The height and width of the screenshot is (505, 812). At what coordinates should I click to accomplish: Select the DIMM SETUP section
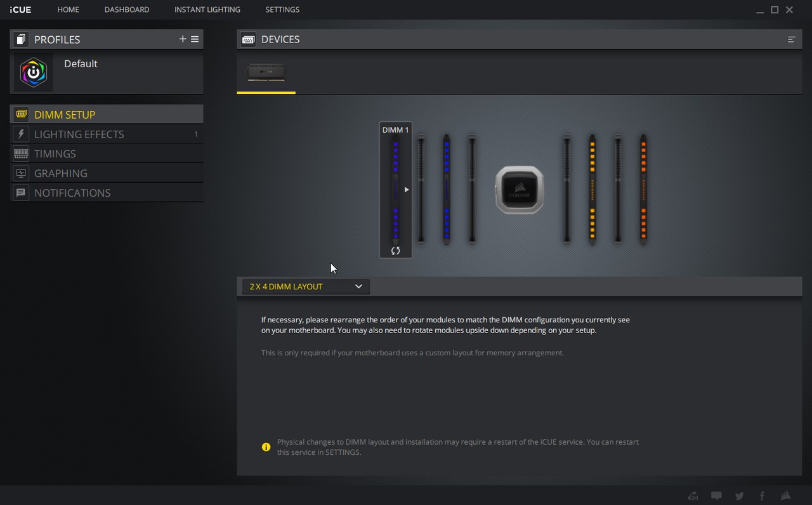107,114
